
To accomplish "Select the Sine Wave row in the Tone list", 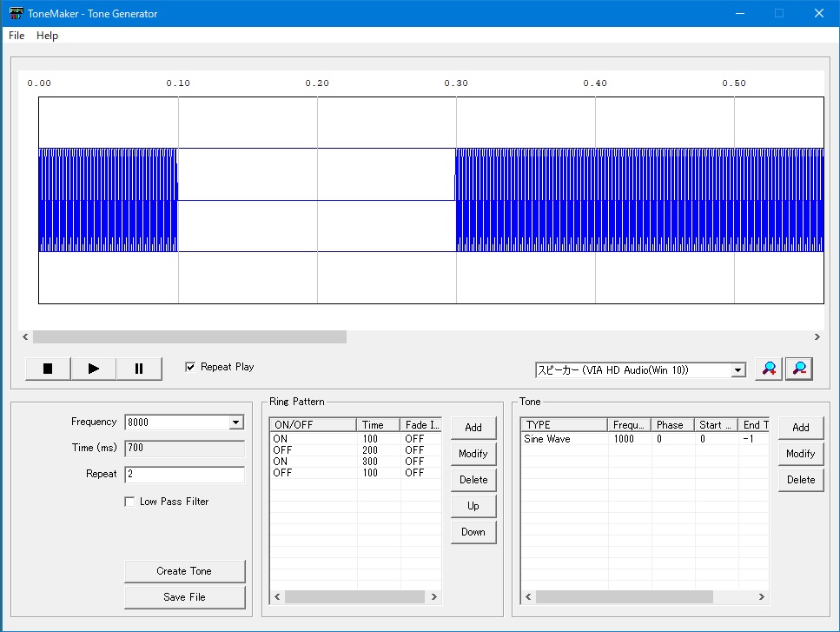I will click(x=645, y=438).
